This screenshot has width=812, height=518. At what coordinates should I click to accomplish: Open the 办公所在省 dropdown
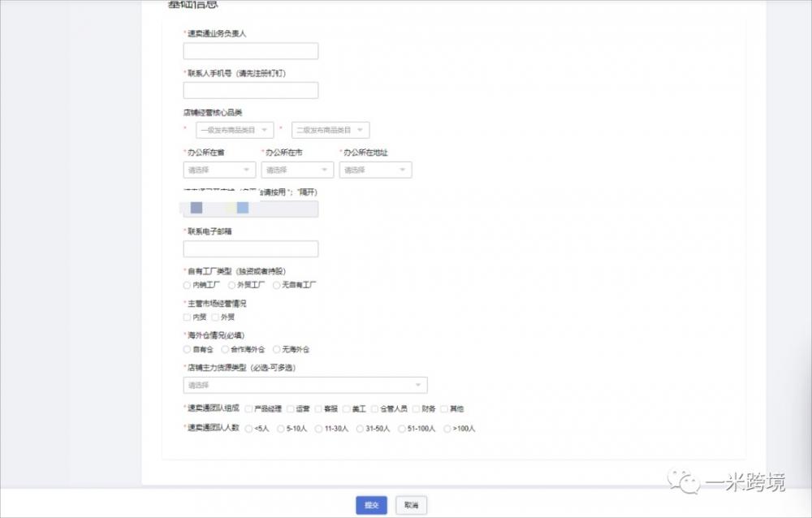219,170
